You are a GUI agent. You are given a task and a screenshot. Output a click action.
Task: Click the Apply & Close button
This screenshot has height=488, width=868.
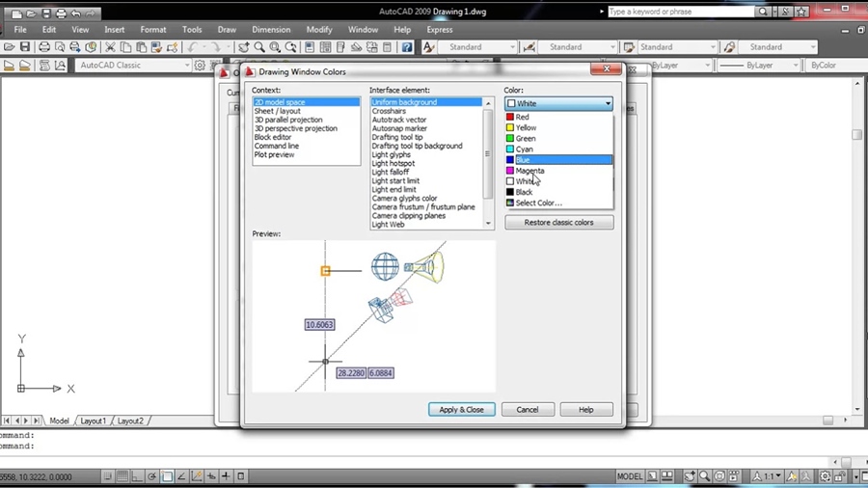point(461,409)
